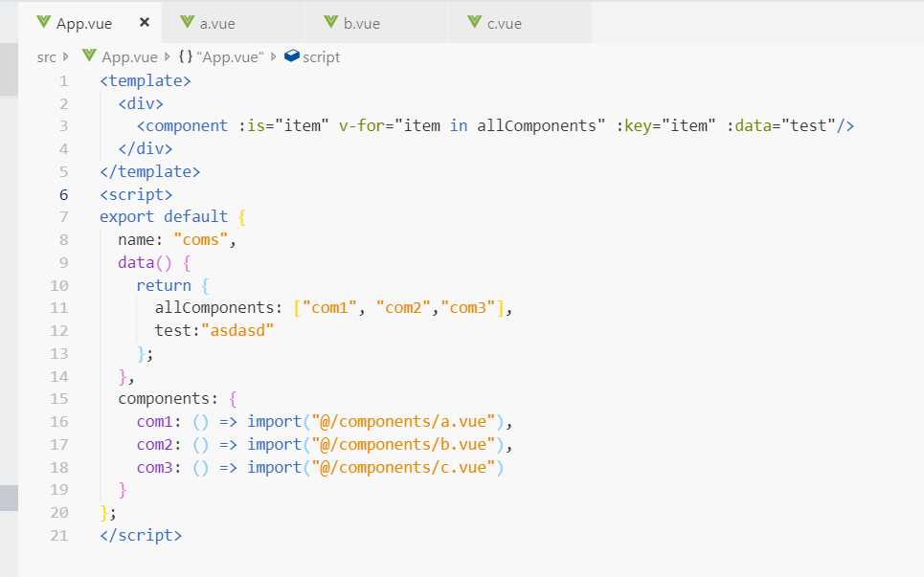Click the script cube icon in breadcrumb
This screenshot has height=577, width=924.
(292, 55)
